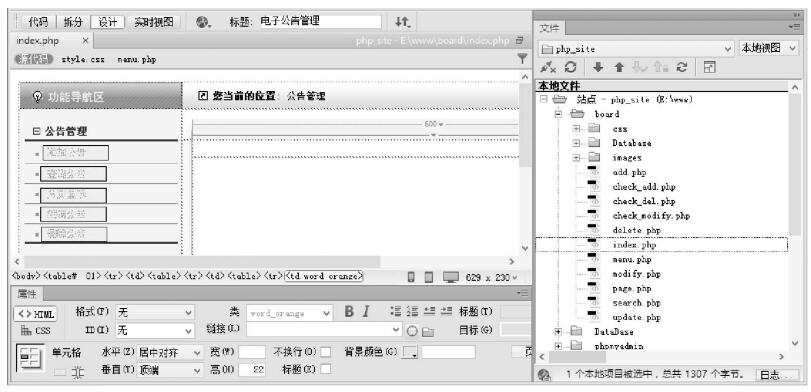Select the 文件 (Files) panel tab
811x392 pixels.
pos(550,27)
